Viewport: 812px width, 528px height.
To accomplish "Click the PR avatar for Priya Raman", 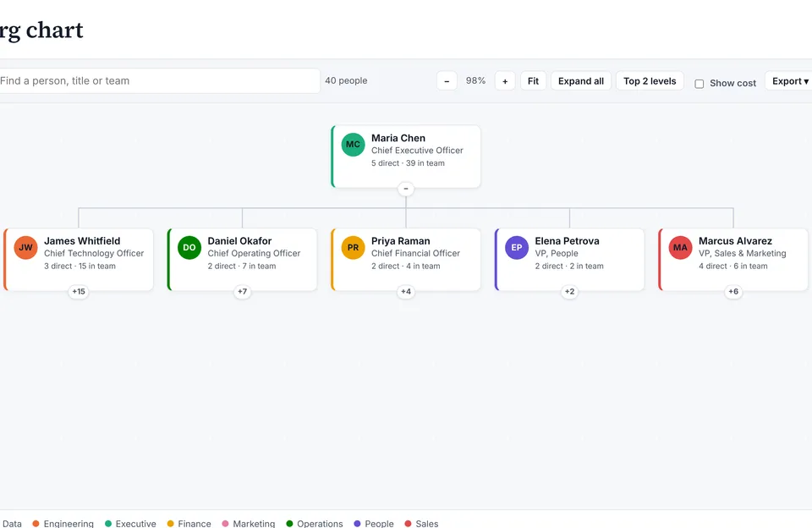I will coord(353,247).
